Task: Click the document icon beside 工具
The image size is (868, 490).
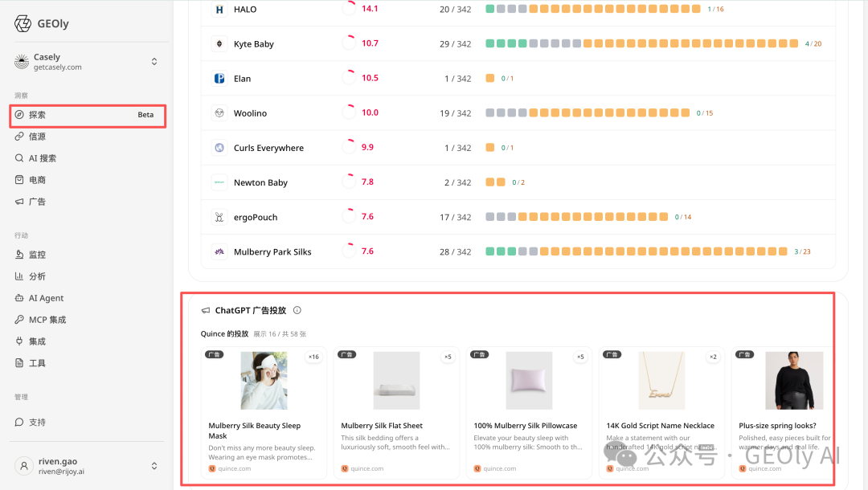Action: pos(19,363)
